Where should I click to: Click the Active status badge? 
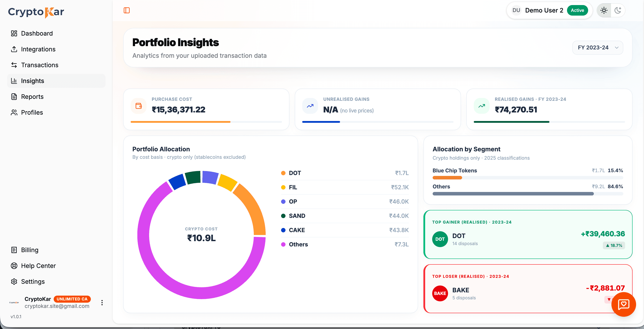pyautogui.click(x=577, y=10)
